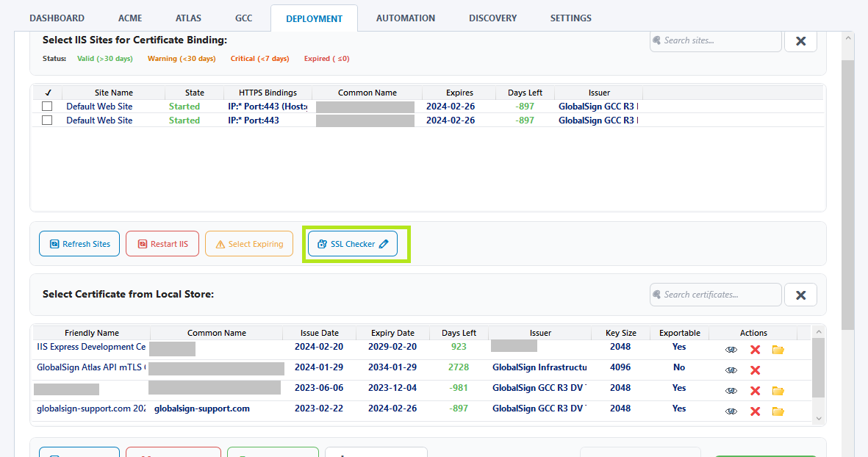This screenshot has height=457, width=868.
Task: Select the Deployment tab
Action: [314, 18]
